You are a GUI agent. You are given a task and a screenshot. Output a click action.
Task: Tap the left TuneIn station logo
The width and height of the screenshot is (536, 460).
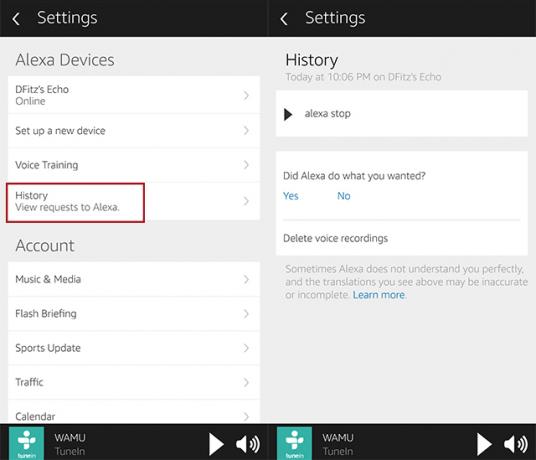click(26, 443)
